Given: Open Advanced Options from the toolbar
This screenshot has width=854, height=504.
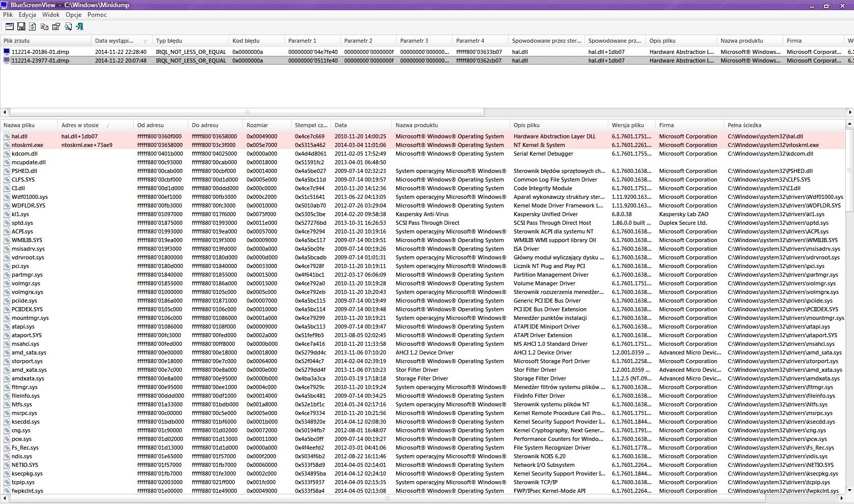Looking at the screenshot, I should click(x=9, y=26).
